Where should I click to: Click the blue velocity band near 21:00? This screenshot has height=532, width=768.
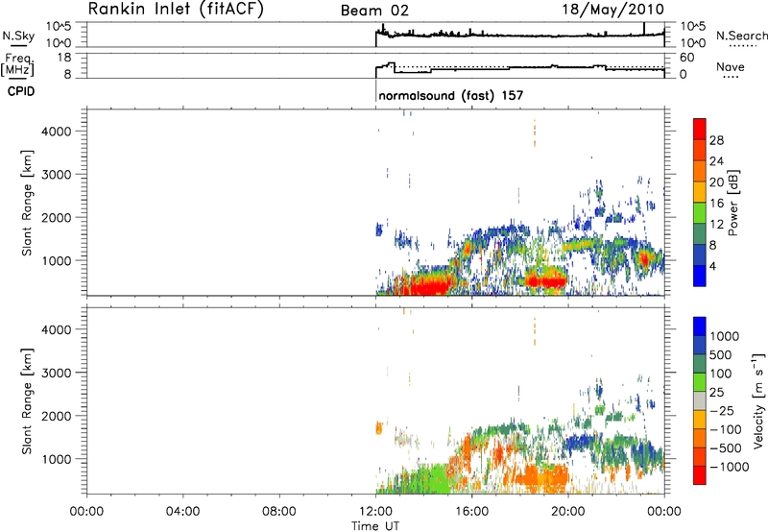[x=581, y=443]
